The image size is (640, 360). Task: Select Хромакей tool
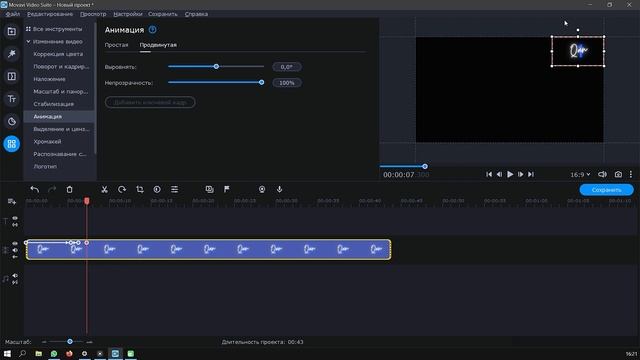point(47,142)
